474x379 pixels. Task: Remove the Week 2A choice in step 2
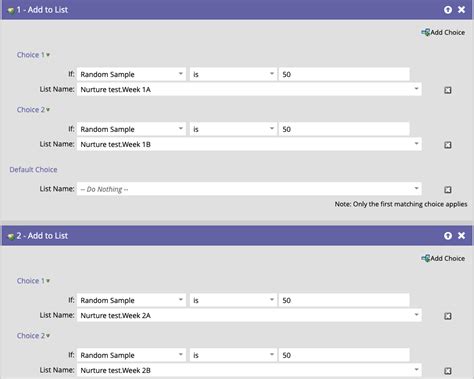click(x=448, y=316)
